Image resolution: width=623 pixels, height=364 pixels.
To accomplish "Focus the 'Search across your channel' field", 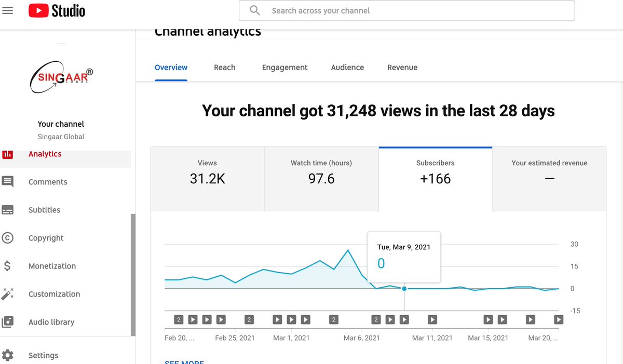I will tap(407, 10).
